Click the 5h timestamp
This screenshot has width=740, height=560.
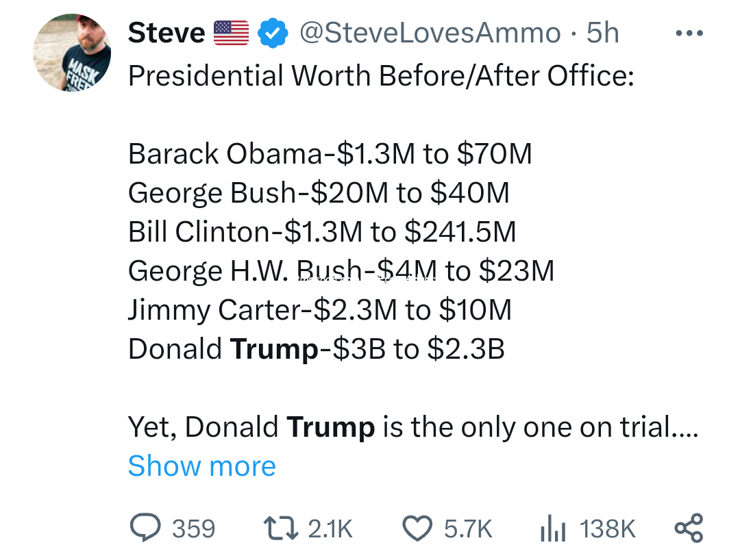coord(603,33)
